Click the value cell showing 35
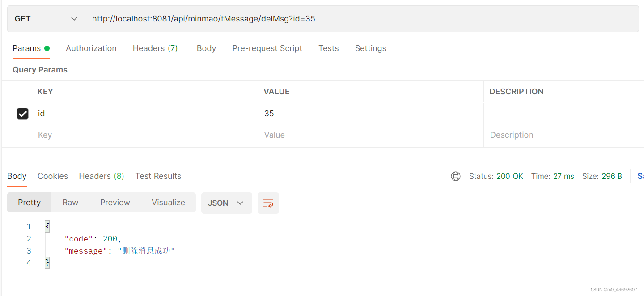The image size is (644, 296). [x=371, y=114]
